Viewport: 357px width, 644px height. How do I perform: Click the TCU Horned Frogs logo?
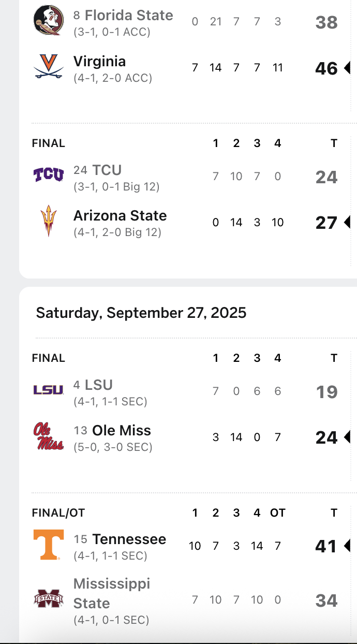coord(49,175)
